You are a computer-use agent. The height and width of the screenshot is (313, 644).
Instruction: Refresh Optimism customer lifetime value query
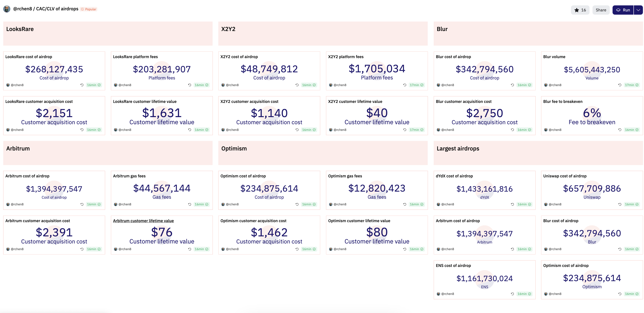(x=405, y=249)
